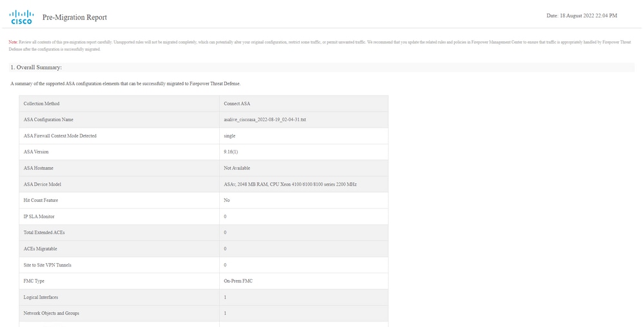Select the On-Prem FMC value
The image size is (644, 327).
click(239, 281)
